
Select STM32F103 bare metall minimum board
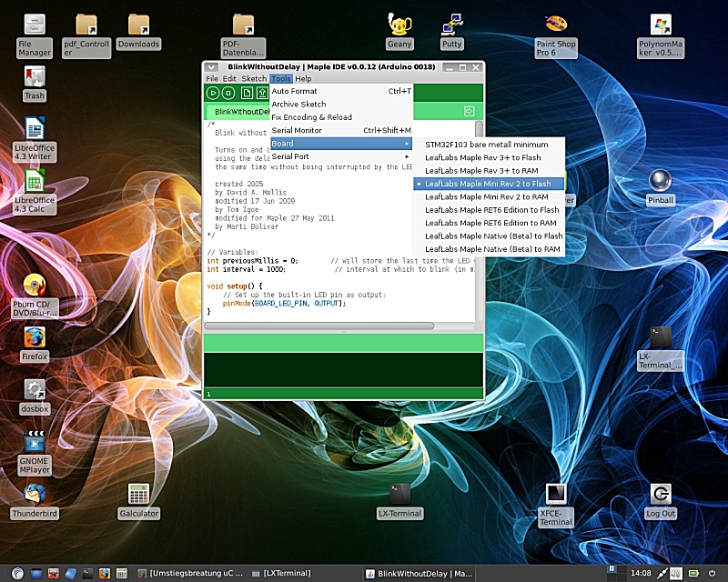489,145
